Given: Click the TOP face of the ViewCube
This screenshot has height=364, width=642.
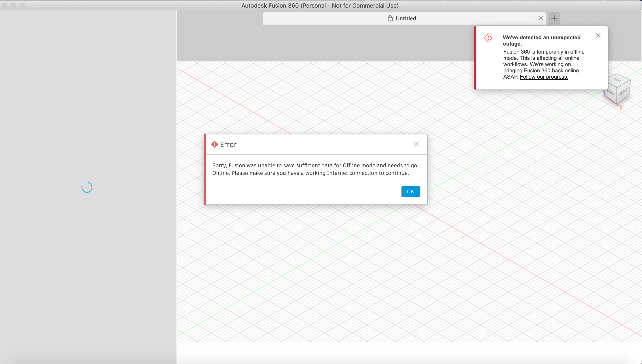Looking at the screenshot, I should pos(617,80).
